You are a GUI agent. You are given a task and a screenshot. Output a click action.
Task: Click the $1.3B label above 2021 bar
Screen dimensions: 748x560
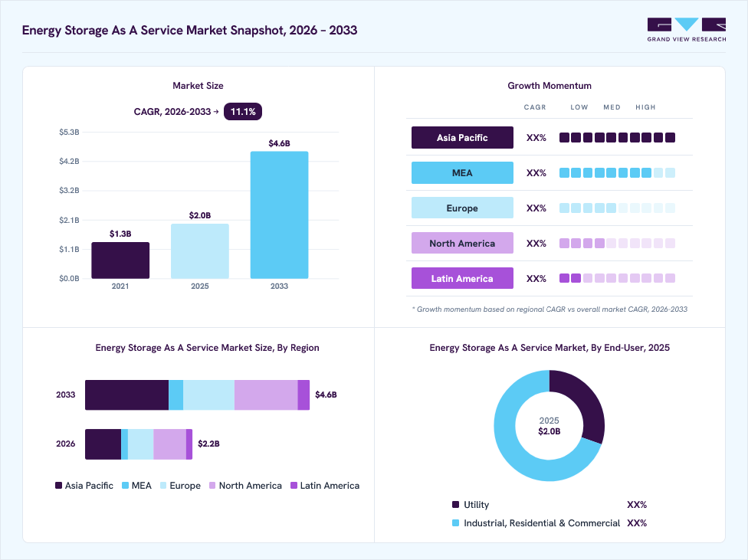(120, 234)
